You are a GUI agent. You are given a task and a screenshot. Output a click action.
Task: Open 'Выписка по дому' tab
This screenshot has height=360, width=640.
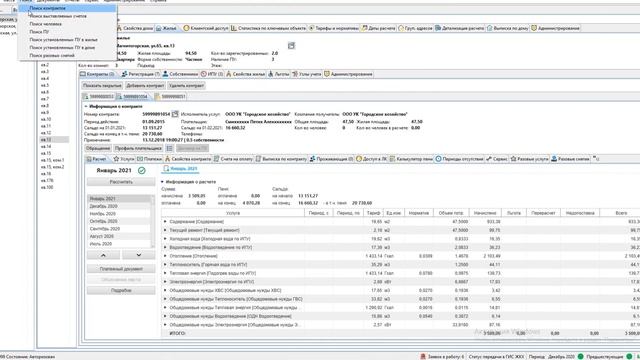click(x=507, y=28)
